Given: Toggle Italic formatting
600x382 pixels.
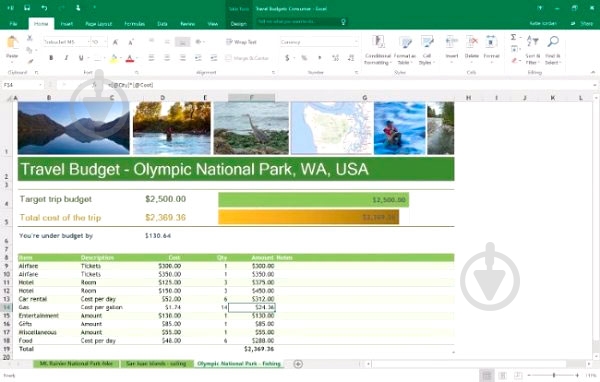Looking at the screenshot, I should [x=66, y=58].
